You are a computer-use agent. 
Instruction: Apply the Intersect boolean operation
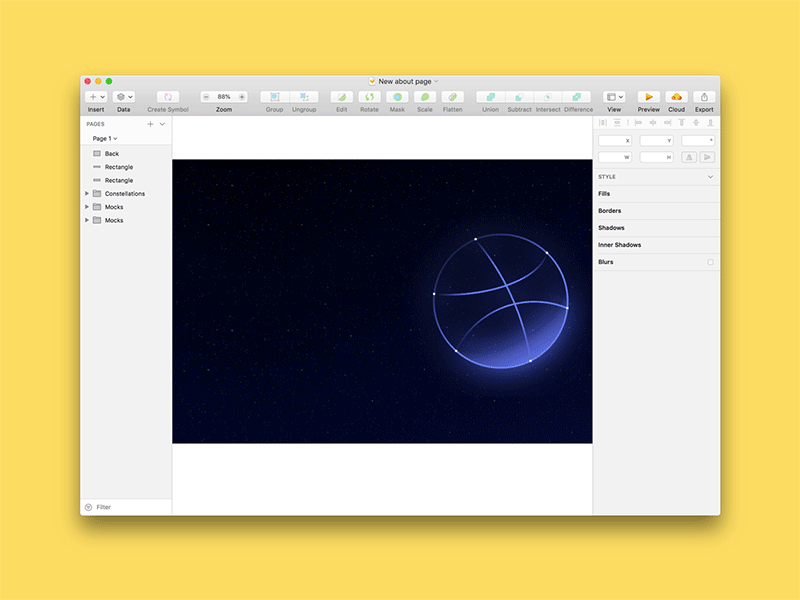[x=548, y=96]
